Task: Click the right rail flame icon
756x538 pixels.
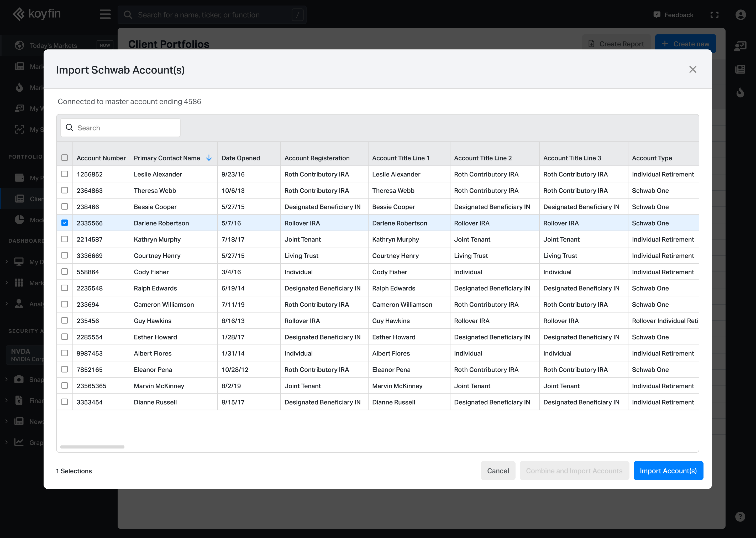Action: [x=740, y=92]
